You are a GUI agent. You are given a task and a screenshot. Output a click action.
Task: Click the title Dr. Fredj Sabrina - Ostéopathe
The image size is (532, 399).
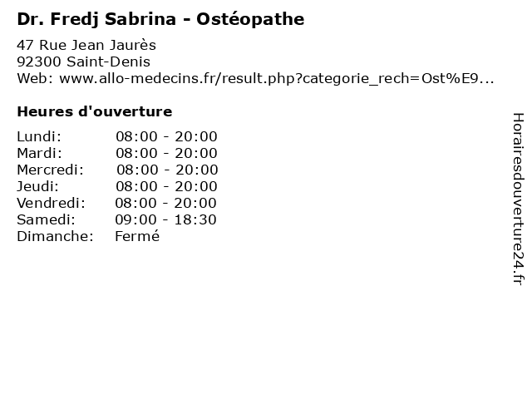point(160,18)
